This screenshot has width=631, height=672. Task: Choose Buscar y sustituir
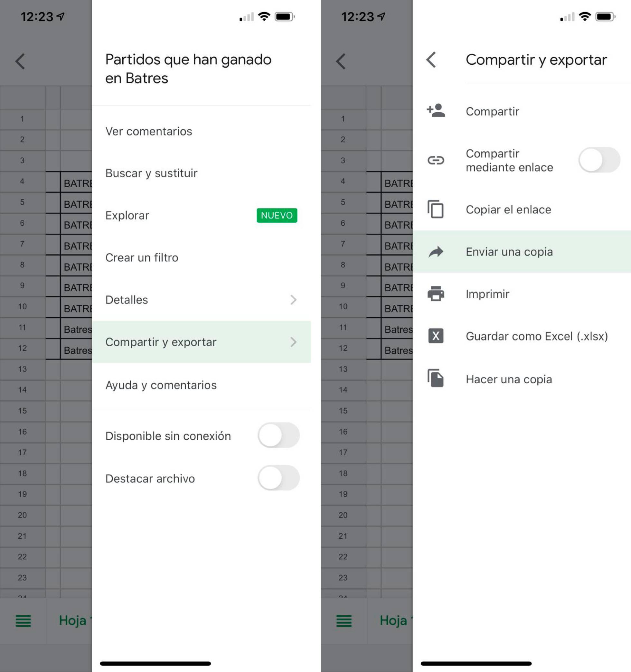click(x=151, y=173)
